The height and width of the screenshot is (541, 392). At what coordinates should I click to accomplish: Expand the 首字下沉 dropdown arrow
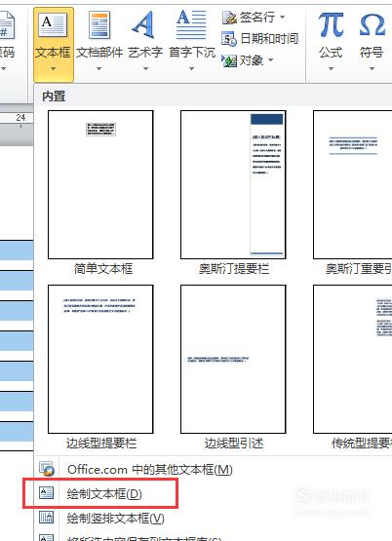click(191, 68)
